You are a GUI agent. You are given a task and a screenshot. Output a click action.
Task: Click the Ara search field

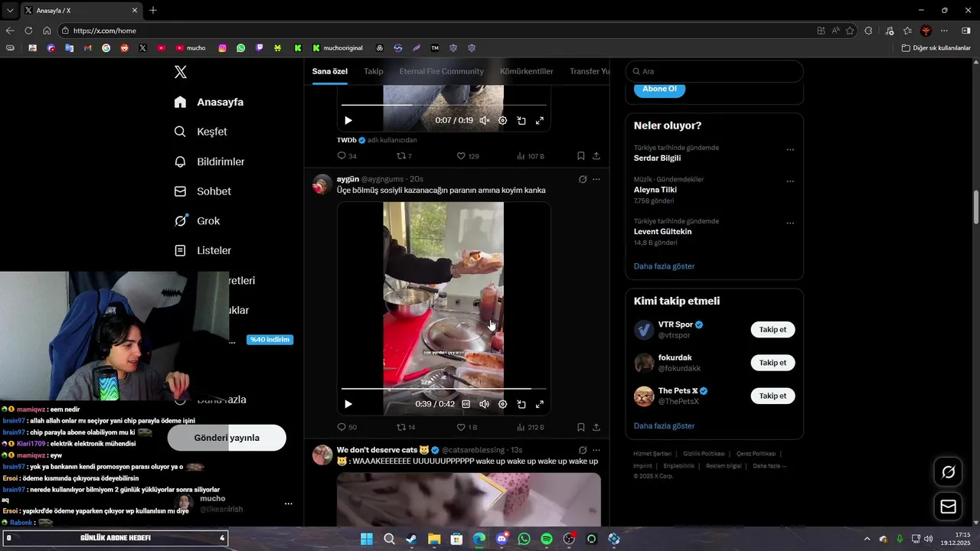pyautogui.click(x=714, y=71)
